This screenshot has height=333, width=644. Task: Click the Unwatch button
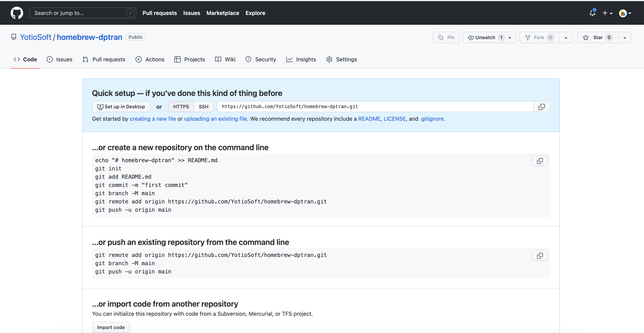[489, 37]
